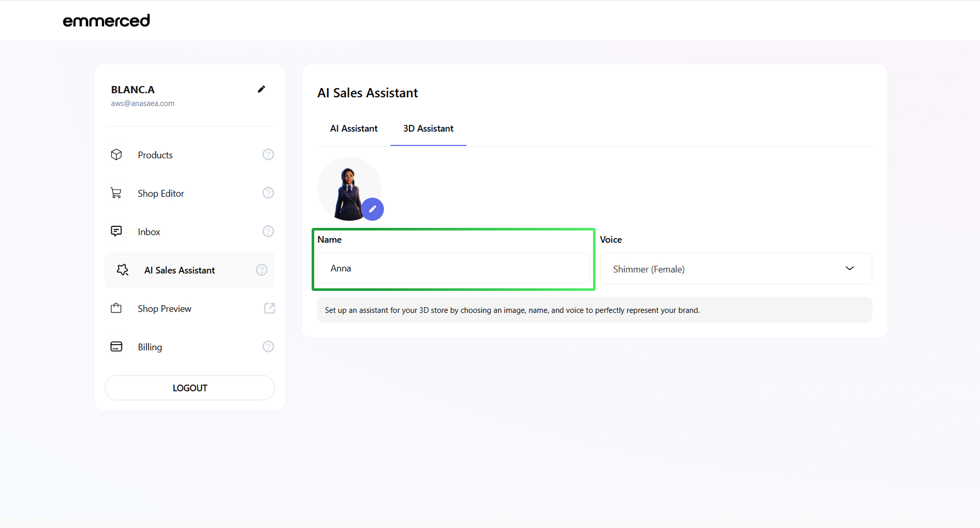Viewport: 980px width, 528px height.
Task: Open help for Inbox
Action: click(268, 231)
